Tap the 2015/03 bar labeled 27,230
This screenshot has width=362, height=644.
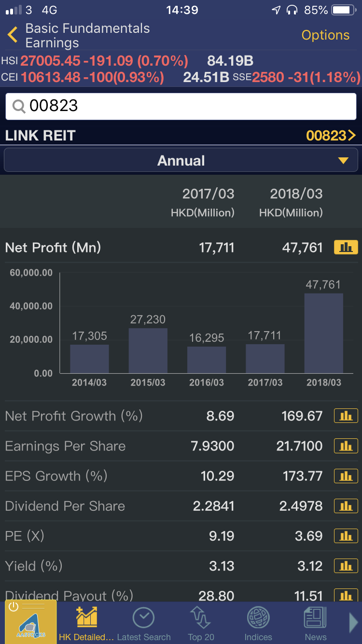[148, 350]
